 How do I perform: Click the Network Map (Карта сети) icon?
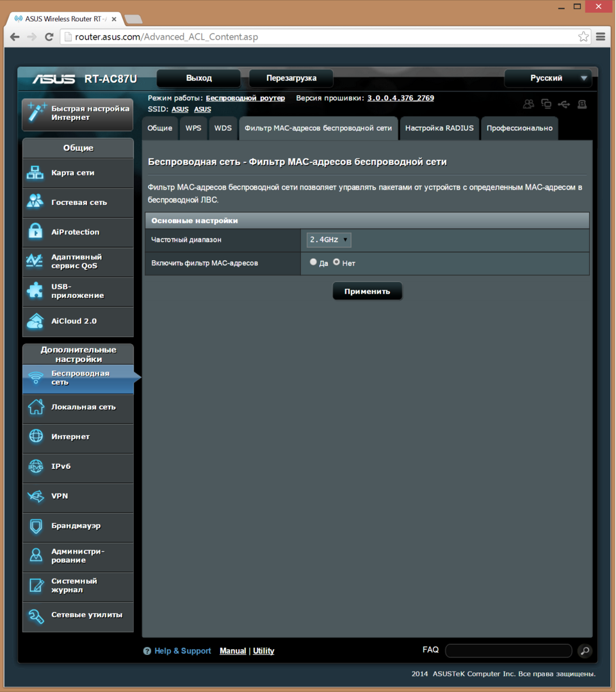tap(35, 173)
